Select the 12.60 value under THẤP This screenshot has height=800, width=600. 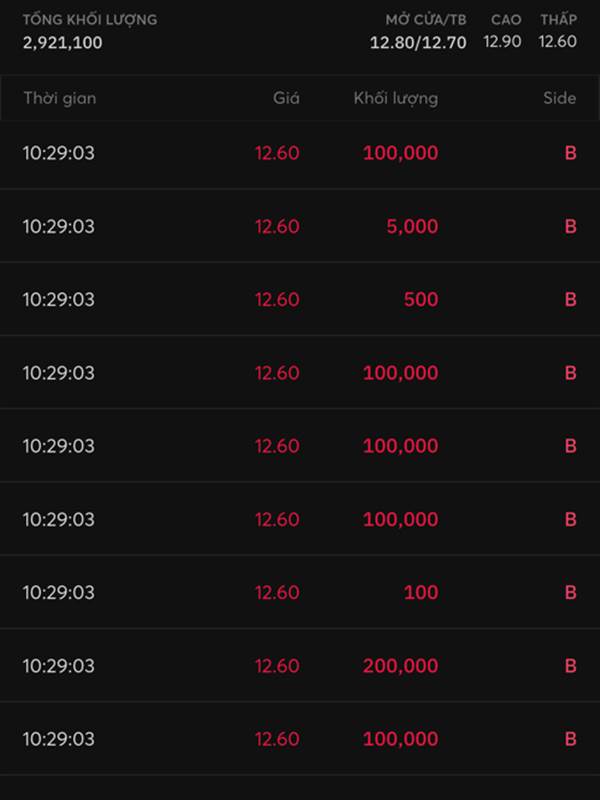point(557,42)
